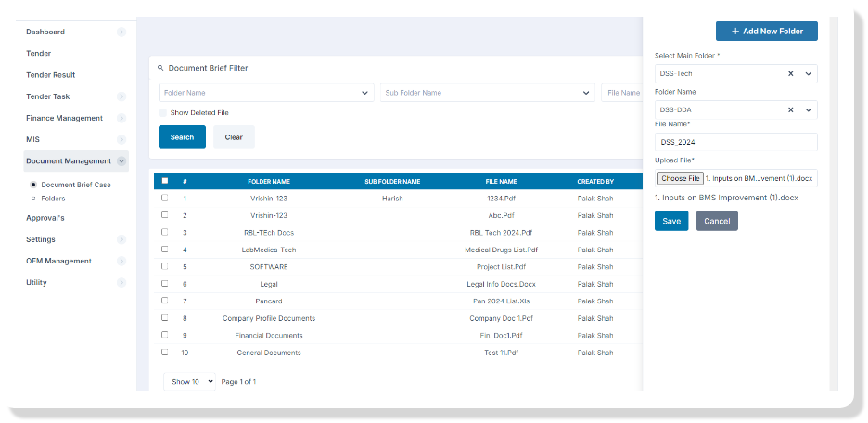Open the Sub Folder Name dropdown
This screenshot has width=868, height=423.
coord(488,93)
